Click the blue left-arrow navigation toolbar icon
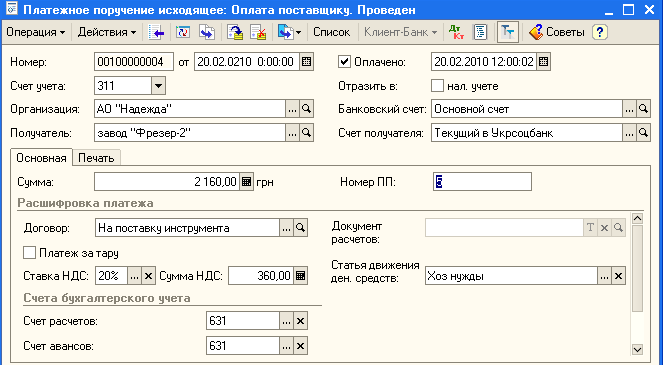663x365 pixels. (156, 32)
